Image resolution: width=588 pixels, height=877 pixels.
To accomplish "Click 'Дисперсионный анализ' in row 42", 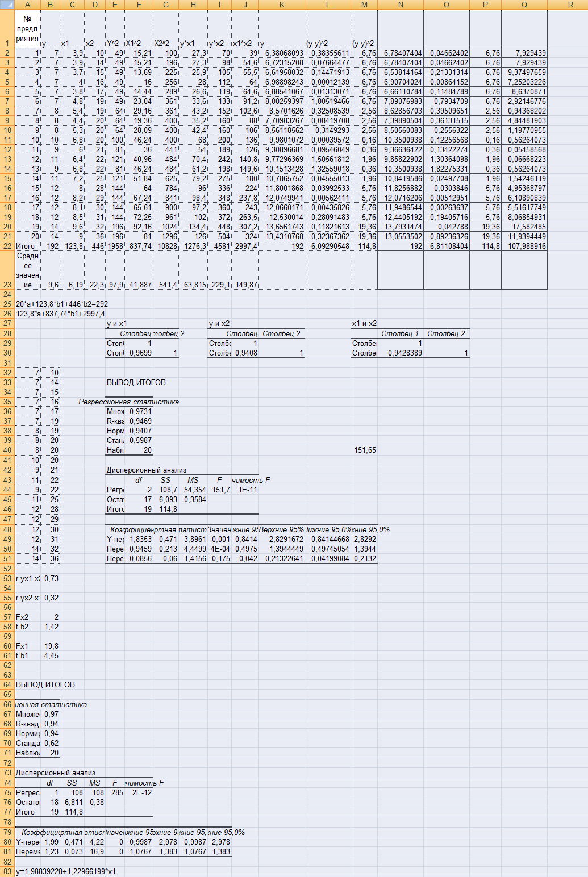I will pos(147,470).
